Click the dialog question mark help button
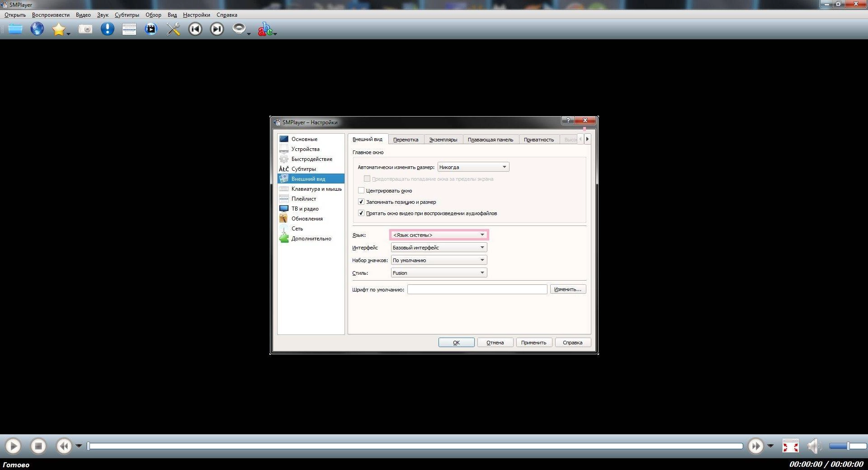Image resolution: width=868 pixels, height=470 pixels. point(568,120)
